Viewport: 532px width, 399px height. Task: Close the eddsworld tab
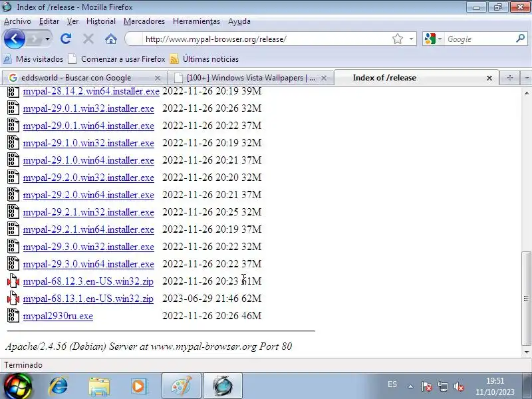[x=158, y=78]
